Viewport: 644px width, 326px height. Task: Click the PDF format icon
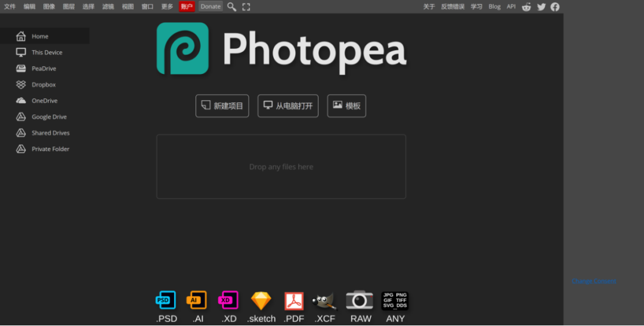[294, 301]
